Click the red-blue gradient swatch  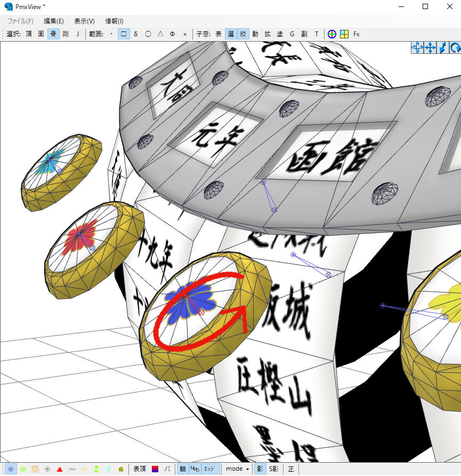pyautogui.click(x=155, y=469)
